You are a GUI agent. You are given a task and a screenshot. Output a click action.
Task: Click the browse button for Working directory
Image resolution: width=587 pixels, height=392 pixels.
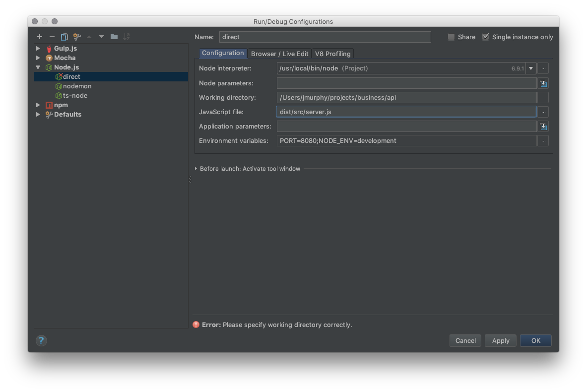click(543, 98)
